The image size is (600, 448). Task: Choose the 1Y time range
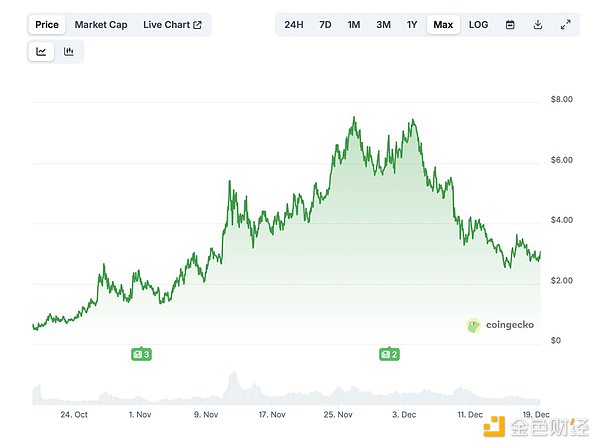coord(412,24)
